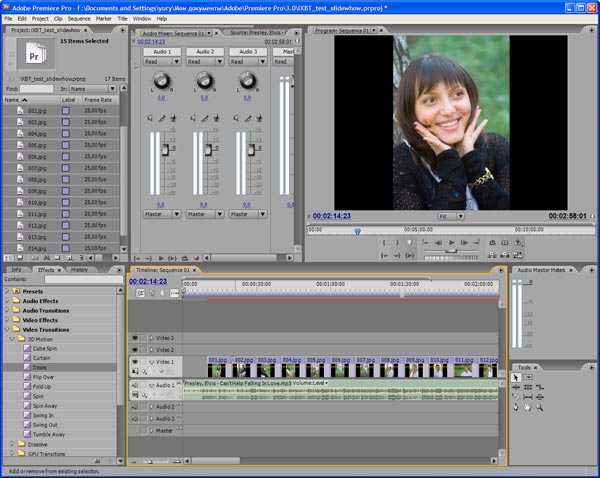Select the 005.jpg file in Project
This screenshot has height=478, width=600.
[37, 146]
